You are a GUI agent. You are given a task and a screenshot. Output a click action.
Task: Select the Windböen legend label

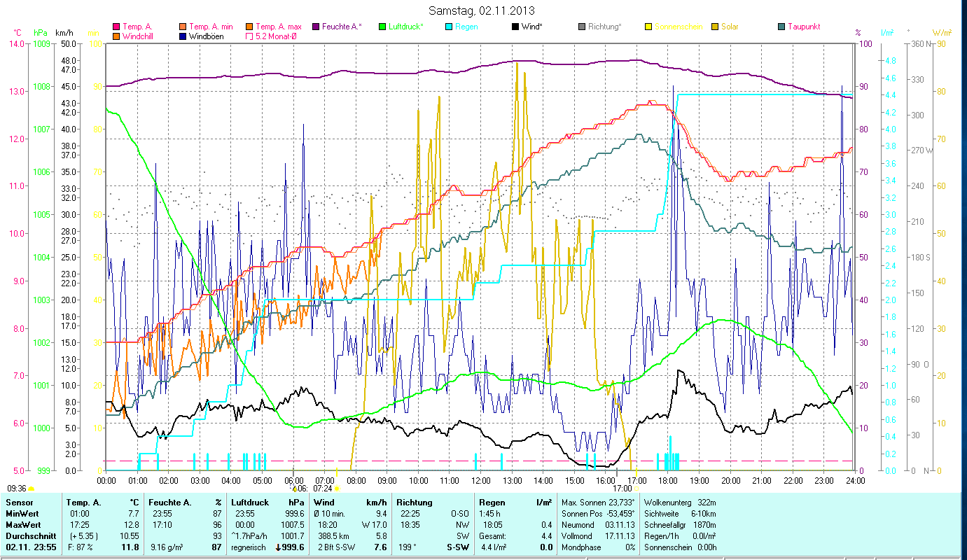pyautogui.click(x=207, y=36)
